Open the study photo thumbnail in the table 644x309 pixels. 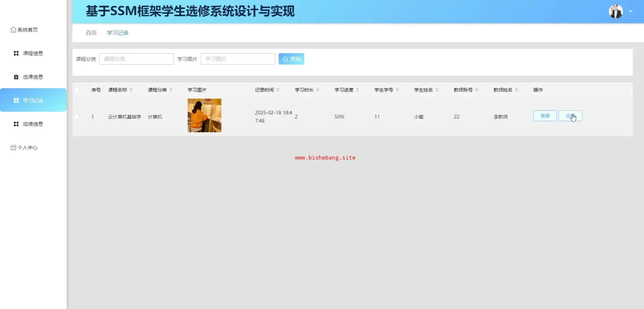[204, 115]
